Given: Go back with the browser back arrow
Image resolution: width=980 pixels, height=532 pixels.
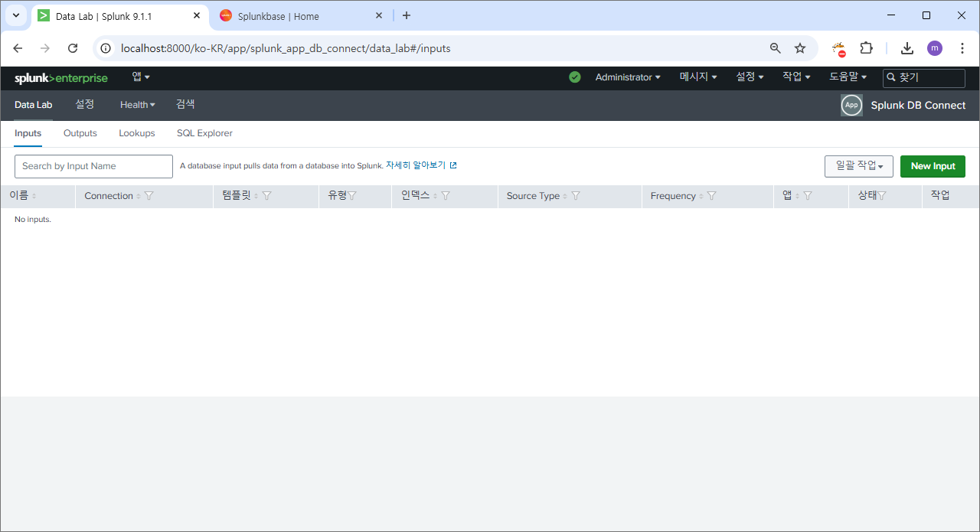Looking at the screenshot, I should tap(18, 48).
